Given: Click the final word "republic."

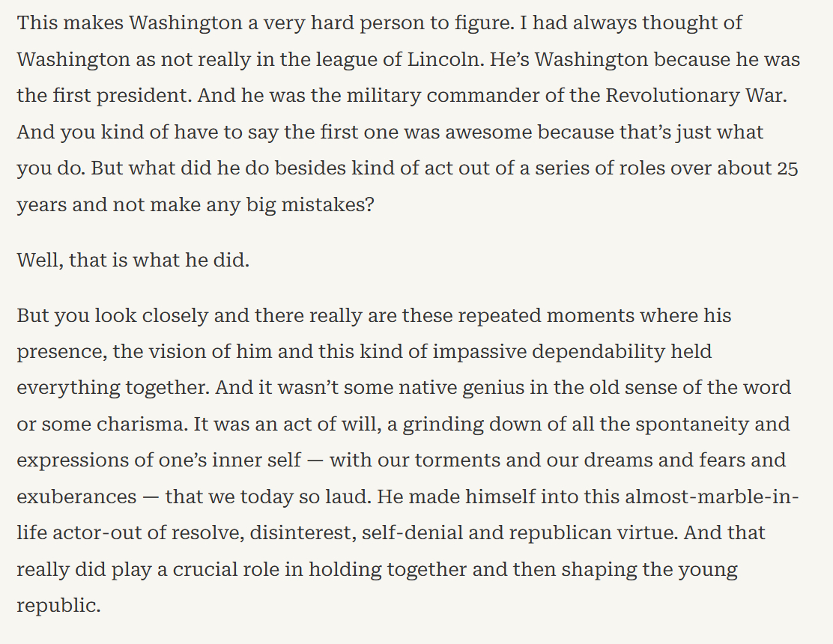Looking at the screenshot, I should click(x=58, y=604).
